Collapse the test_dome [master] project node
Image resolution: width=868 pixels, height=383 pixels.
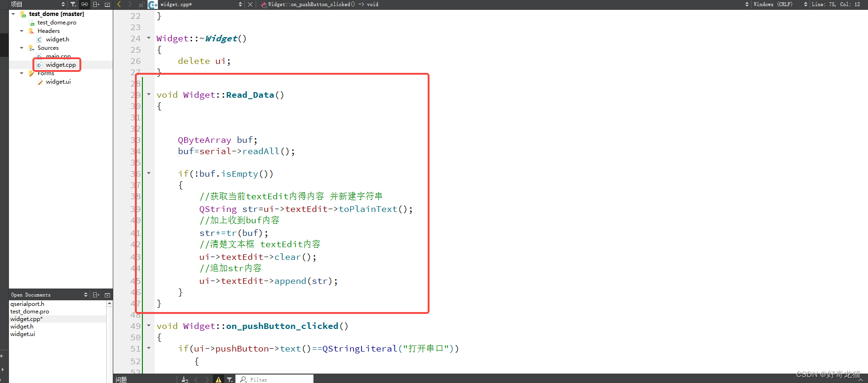pyautogui.click(x=13, y=14)
